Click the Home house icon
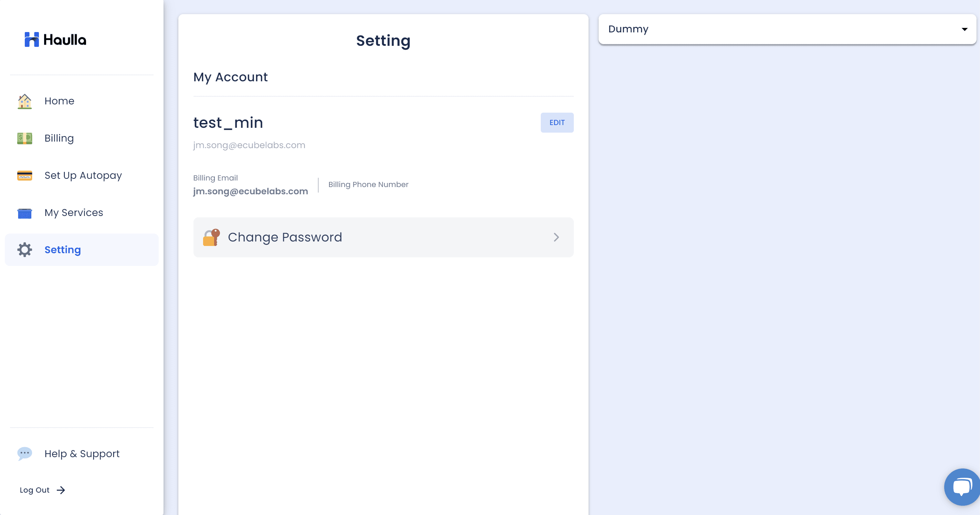Screen dimensions: 980x515 pos(25,101)
